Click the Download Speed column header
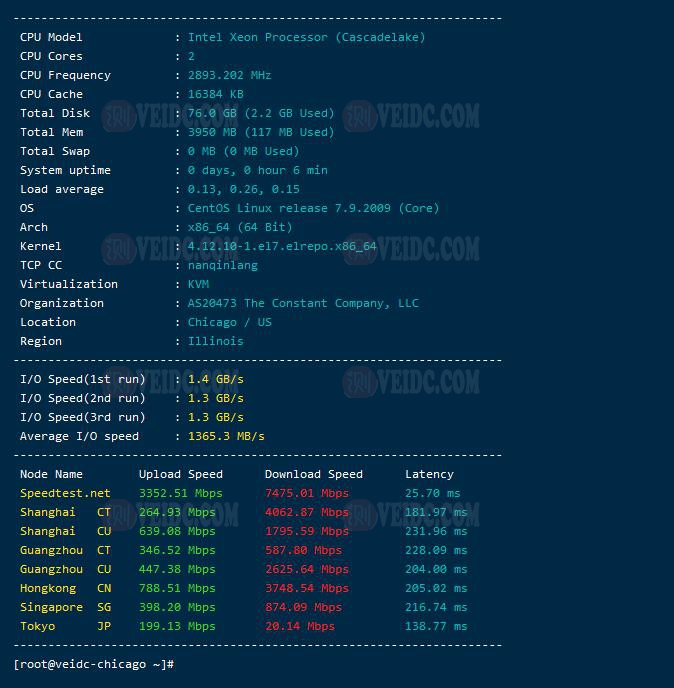This screenshot has height=688, width=674. tap(313, 474)
